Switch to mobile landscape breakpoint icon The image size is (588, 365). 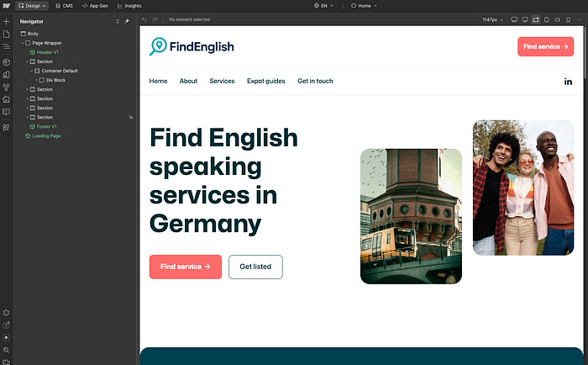point(558,19)
